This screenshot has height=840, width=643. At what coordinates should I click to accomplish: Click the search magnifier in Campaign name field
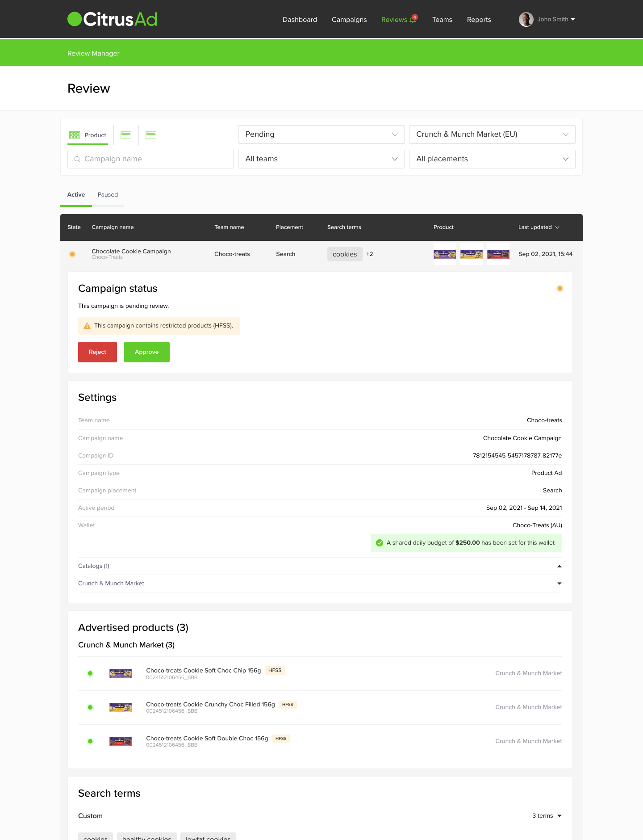77,159
